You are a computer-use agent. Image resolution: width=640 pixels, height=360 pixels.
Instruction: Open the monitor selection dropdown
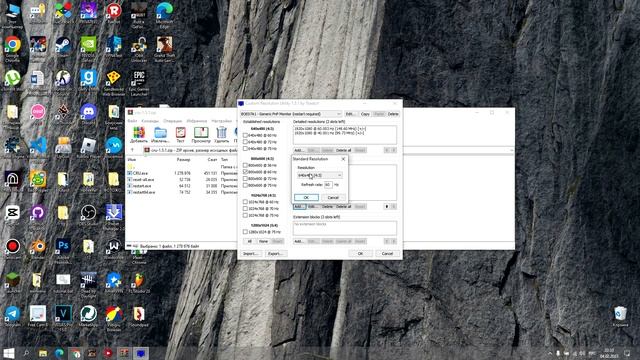point(291,114)
